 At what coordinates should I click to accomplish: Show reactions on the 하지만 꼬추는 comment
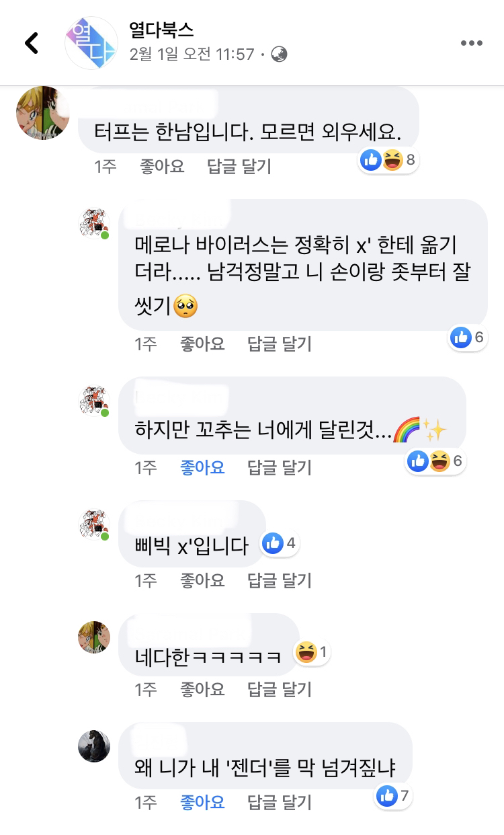435,461
